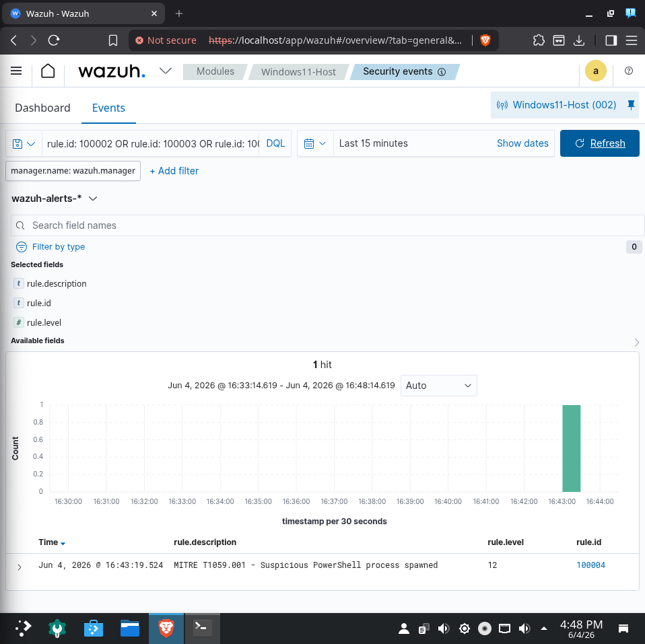Viewport: 645px width, 644px height.
Task: Show hidden system tray icons arrow
Action: (544, 629)
